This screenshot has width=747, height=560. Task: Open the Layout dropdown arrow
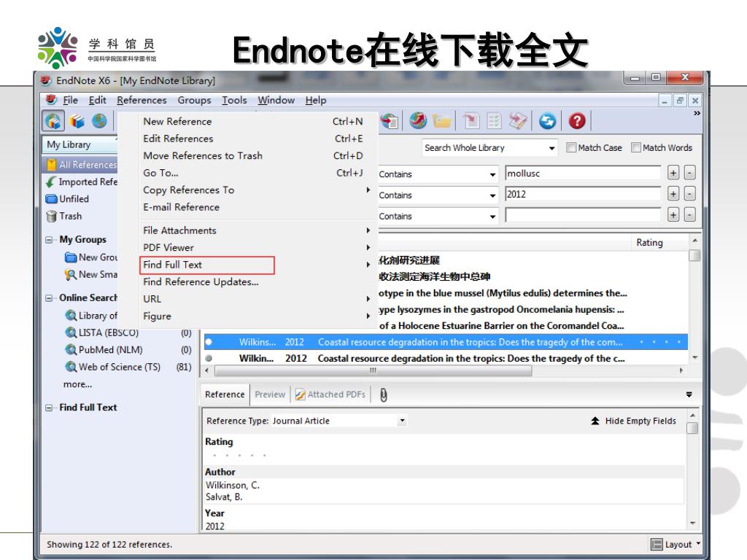pos(698,543)
